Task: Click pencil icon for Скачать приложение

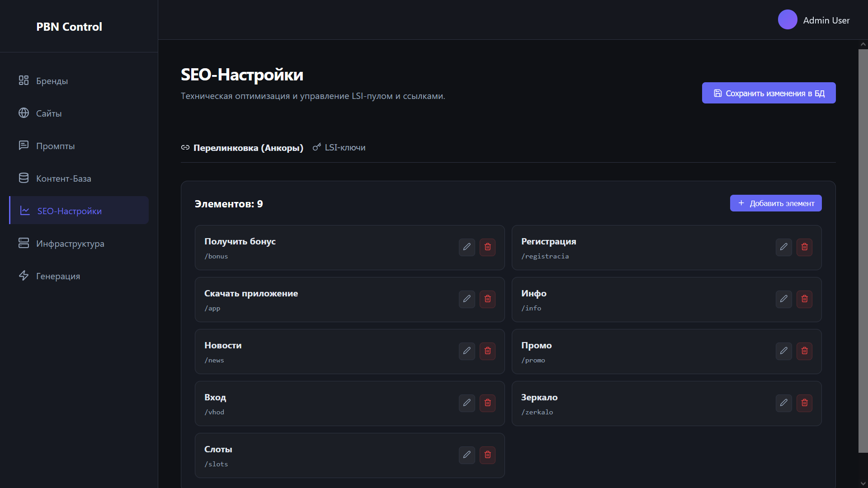Action: click(467, 299)
